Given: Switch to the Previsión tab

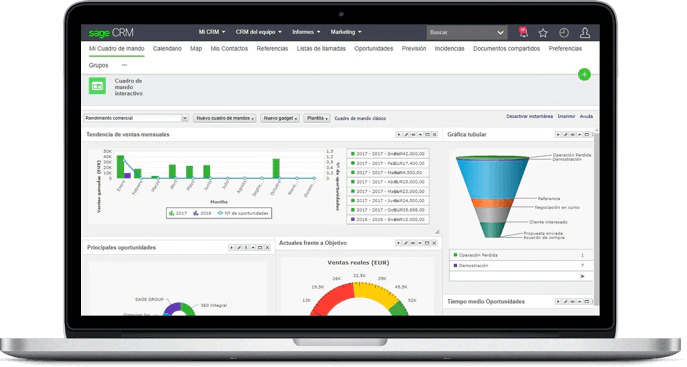Looking at the screenshot, I should click(414, 49).
